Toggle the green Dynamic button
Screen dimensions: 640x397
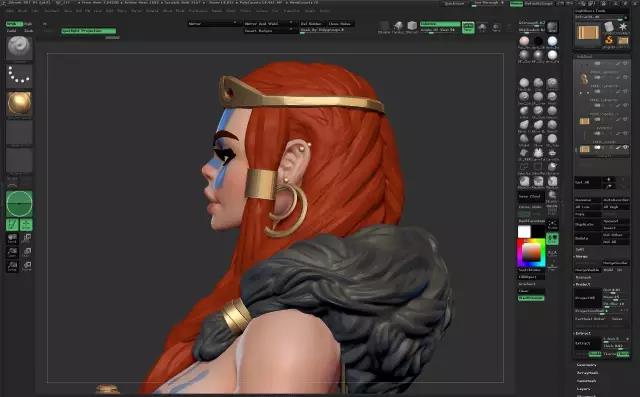(x=440, y=24)
